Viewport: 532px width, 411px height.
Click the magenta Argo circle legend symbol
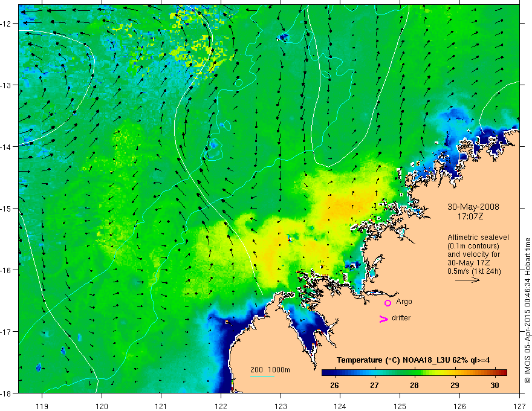tap(388, 303)
